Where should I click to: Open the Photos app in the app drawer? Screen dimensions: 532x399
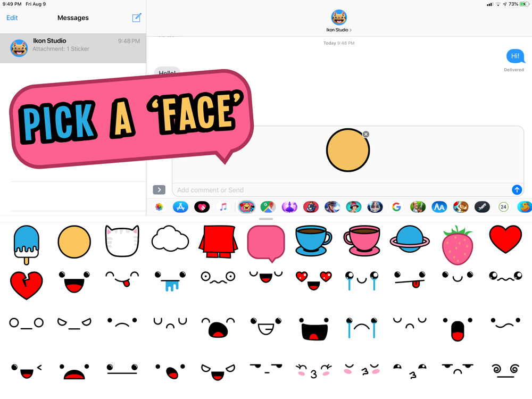coord(159,207)
